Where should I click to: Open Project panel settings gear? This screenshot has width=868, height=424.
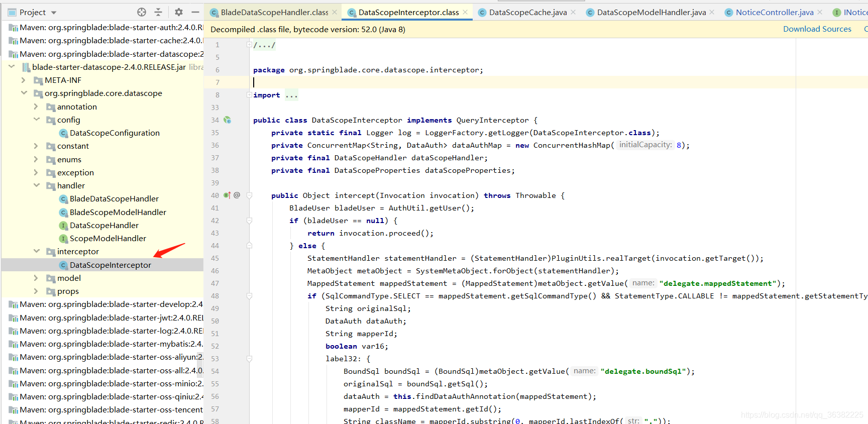[179, 12]
